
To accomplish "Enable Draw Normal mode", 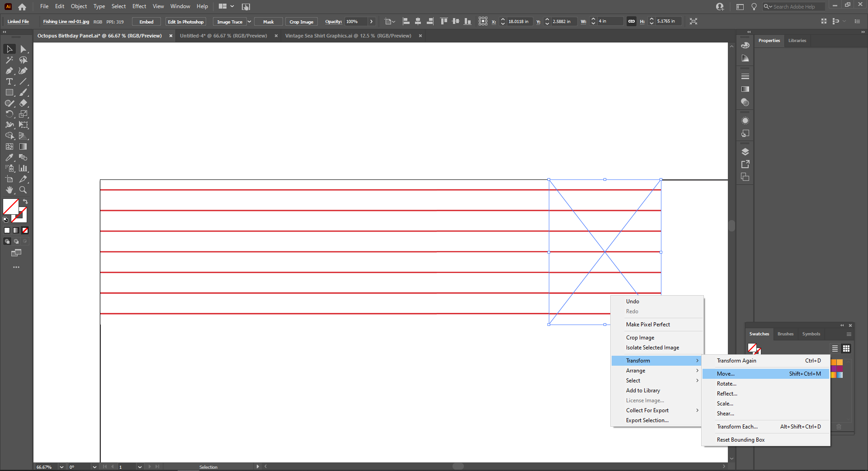I will 7,241.
